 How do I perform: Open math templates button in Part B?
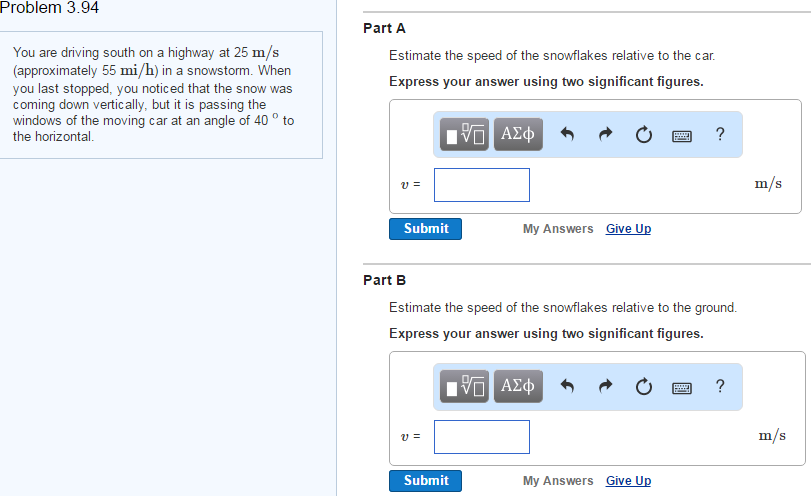(x=464, y=386)
